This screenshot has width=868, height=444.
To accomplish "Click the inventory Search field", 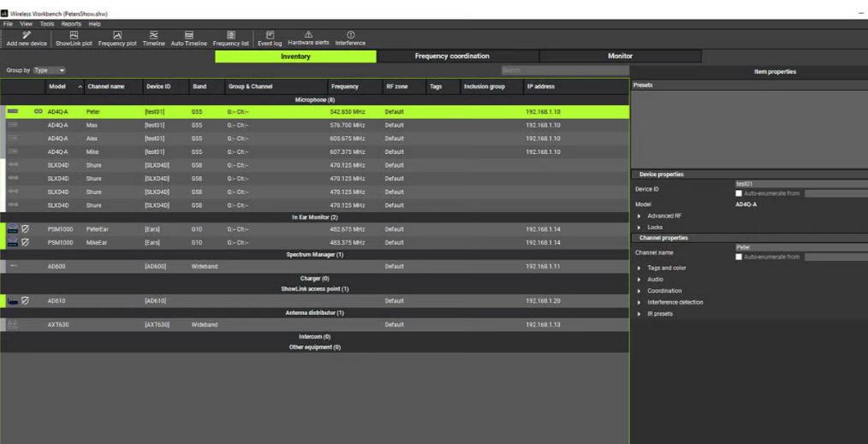I will click(565, 71).
